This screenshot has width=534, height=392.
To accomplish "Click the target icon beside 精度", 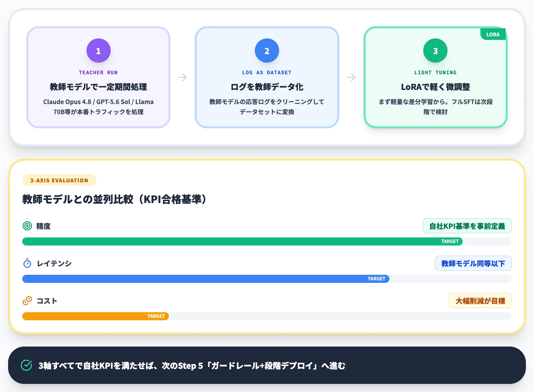I will tap(27, 226).
